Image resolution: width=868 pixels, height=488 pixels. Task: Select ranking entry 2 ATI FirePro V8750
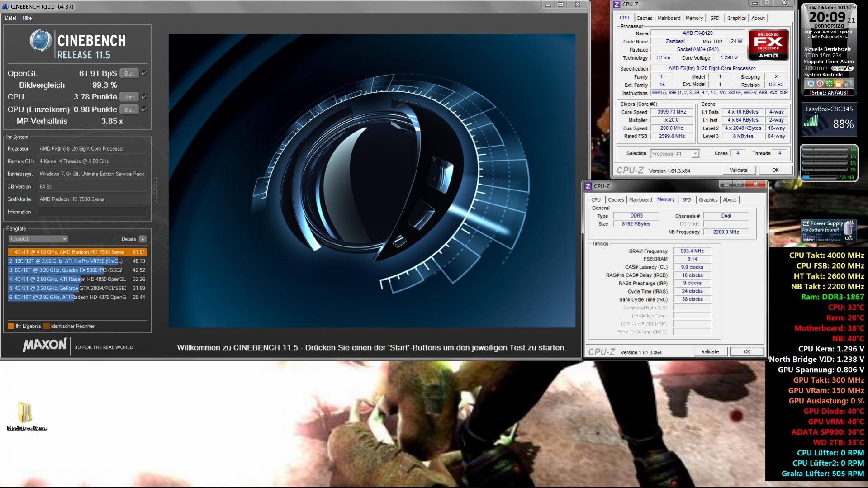click(77, 261)
